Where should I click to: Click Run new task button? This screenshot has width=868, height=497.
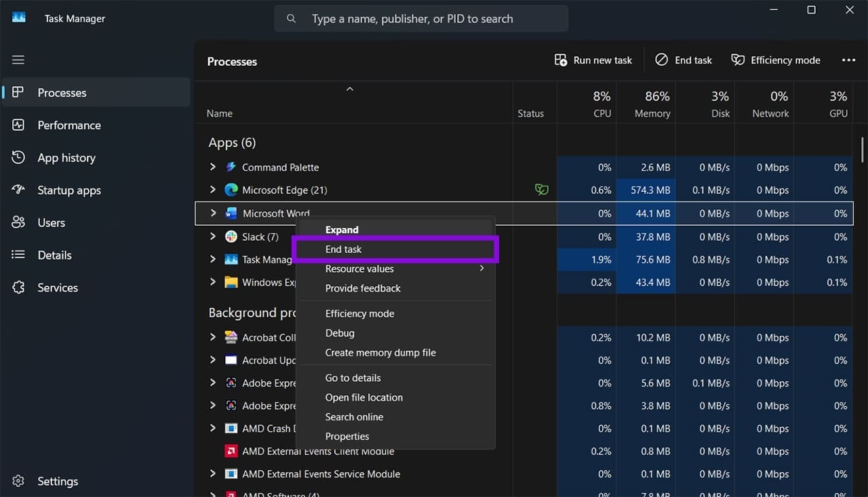593,60
